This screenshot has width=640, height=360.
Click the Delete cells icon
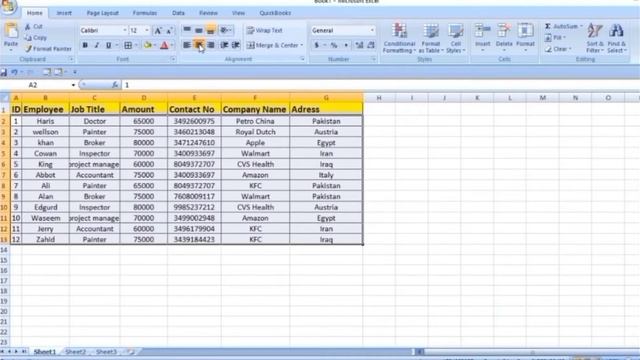point(504,31)
